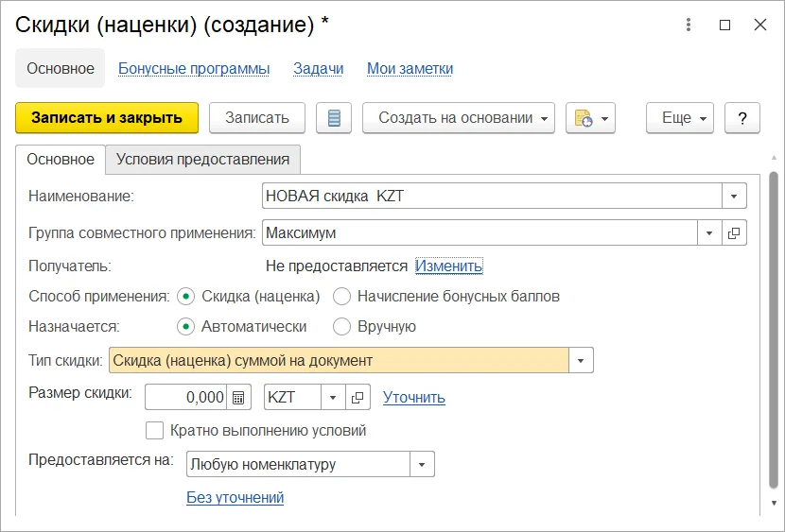
Task: Click the Уточнить link
Action: click(414, 398)
